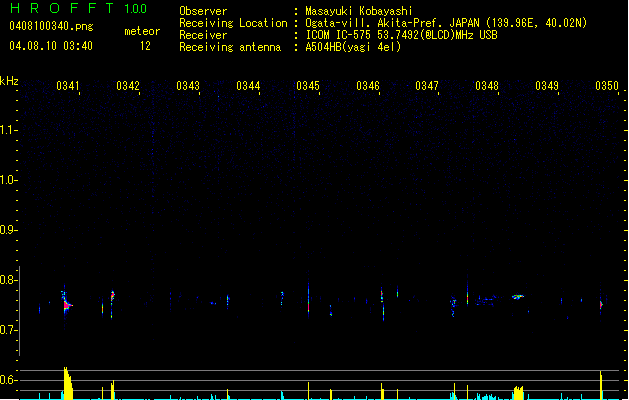Image resolution: width=629 pixels, height=400 pixels.
Task: Click the 'Receiving Location' field label
Action: [233, 23]
